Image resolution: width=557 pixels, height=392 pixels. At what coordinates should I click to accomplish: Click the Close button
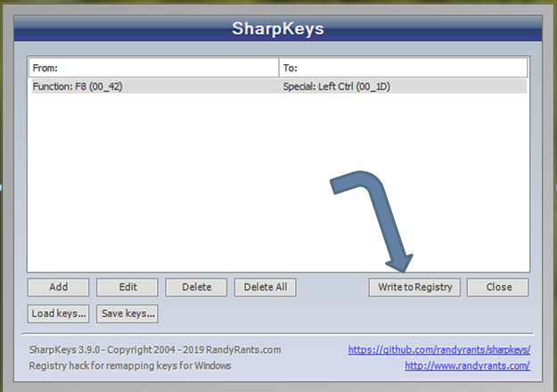(497, 287)
